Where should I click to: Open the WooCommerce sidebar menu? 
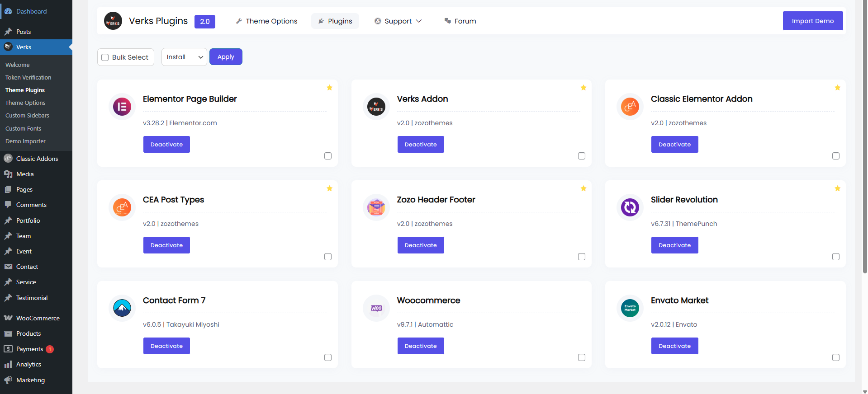pos(38,318)
